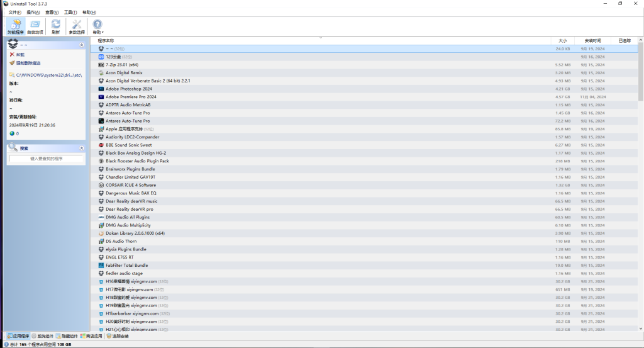Image resolution: width=644 pixels, height=348 pixels.
Task: Select the Dangerous Music BAX EQ row
Action: pos(364,193)
